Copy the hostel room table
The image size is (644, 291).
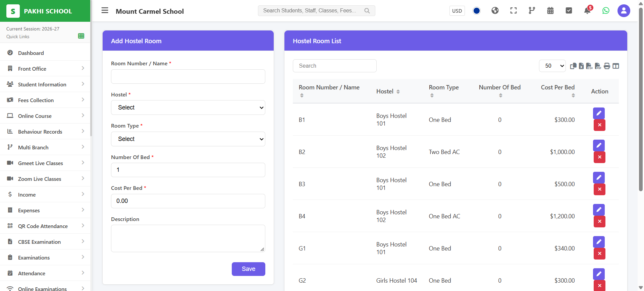point(573,66)
